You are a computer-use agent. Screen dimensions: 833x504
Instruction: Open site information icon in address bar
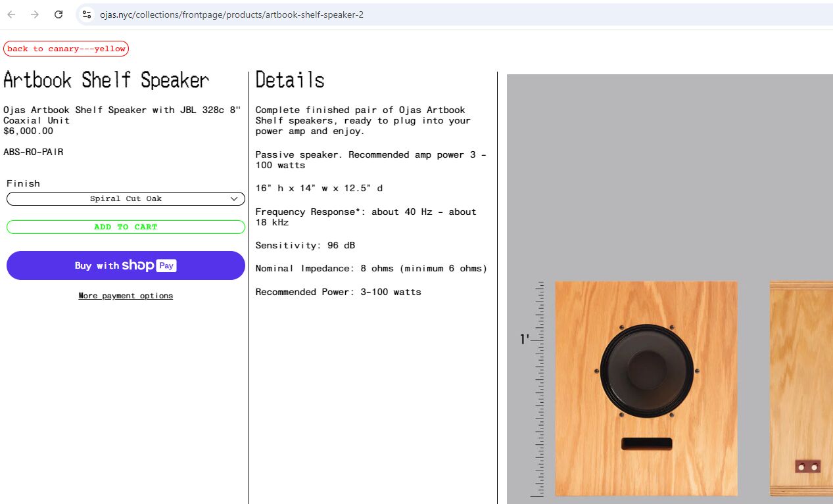86,14
